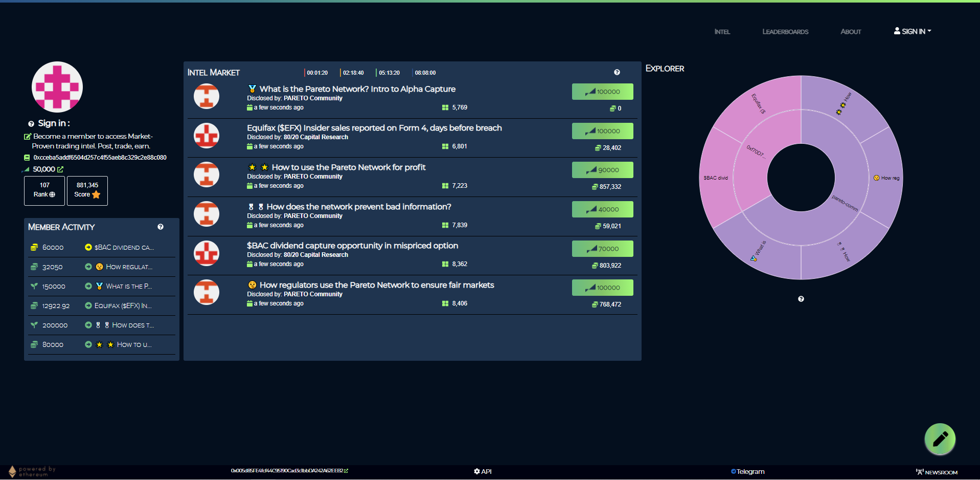This screenshot has width=980, height=480.
Task: Click the 90000 reward button
Action: (x=602, y=170)
